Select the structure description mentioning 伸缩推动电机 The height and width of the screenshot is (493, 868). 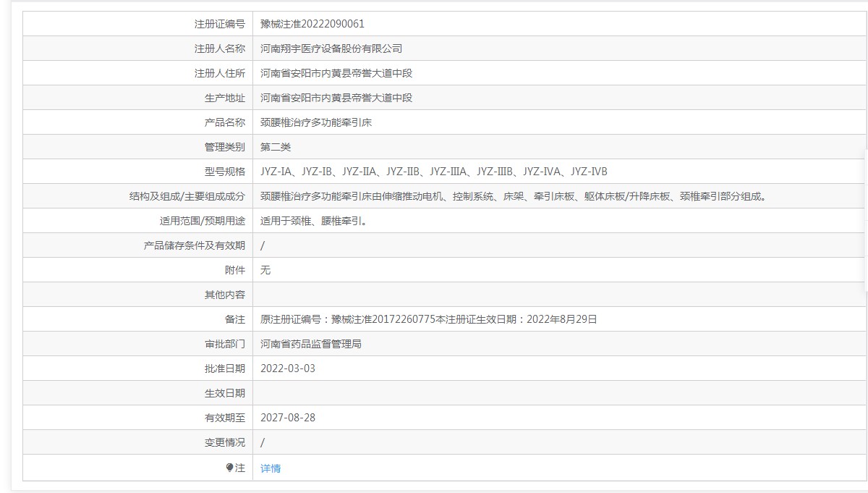point(514,196)
